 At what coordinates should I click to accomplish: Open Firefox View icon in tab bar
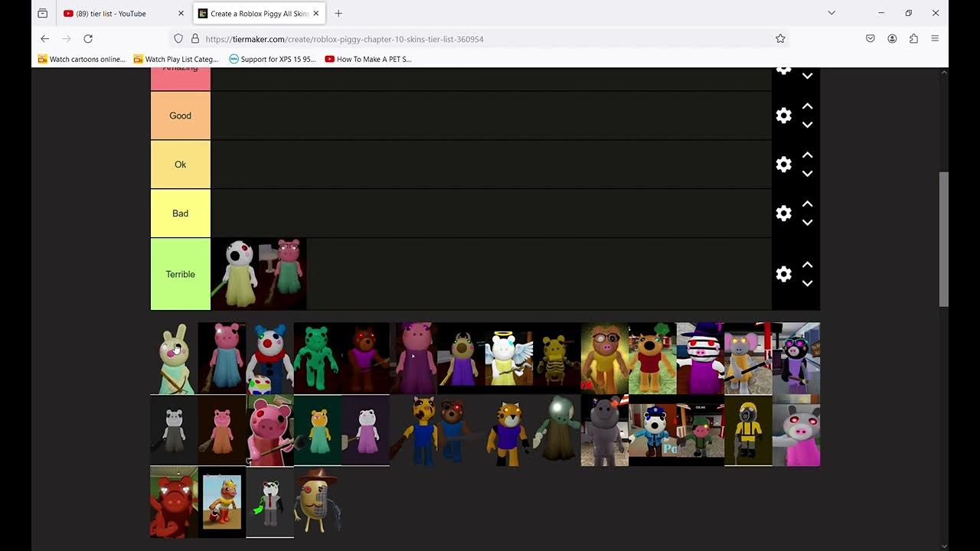[x=42, y=13]
